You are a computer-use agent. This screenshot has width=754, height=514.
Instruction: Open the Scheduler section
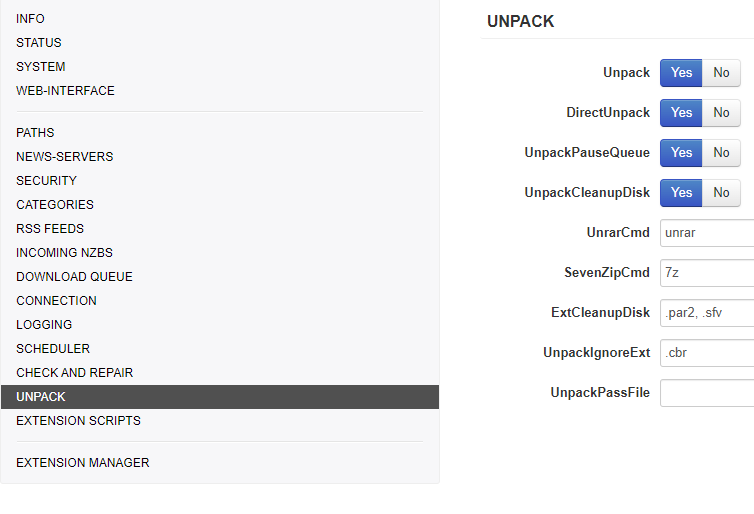pos(53,349)
